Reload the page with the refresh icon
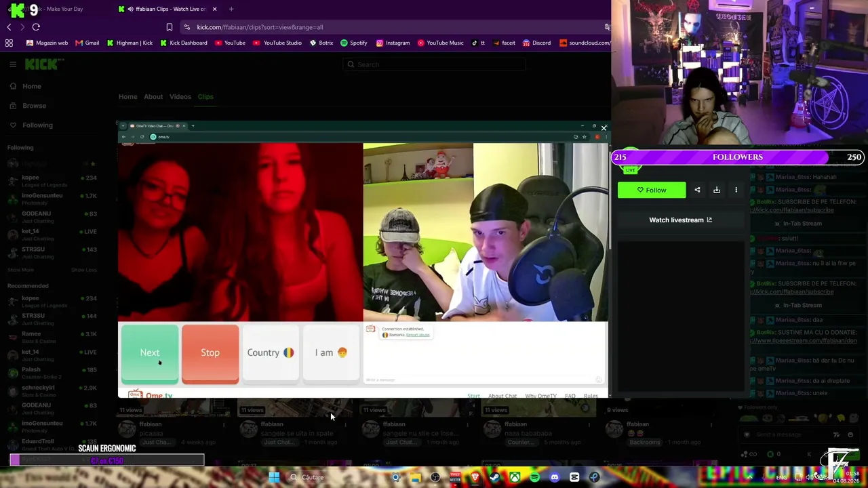 point(36,27)
